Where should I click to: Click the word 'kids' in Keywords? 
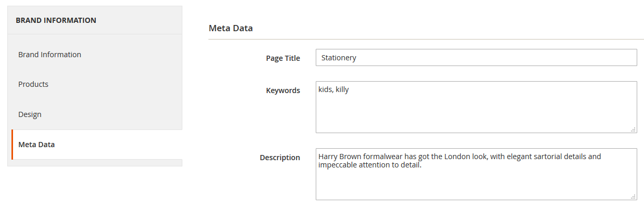[x=326, y=89]
